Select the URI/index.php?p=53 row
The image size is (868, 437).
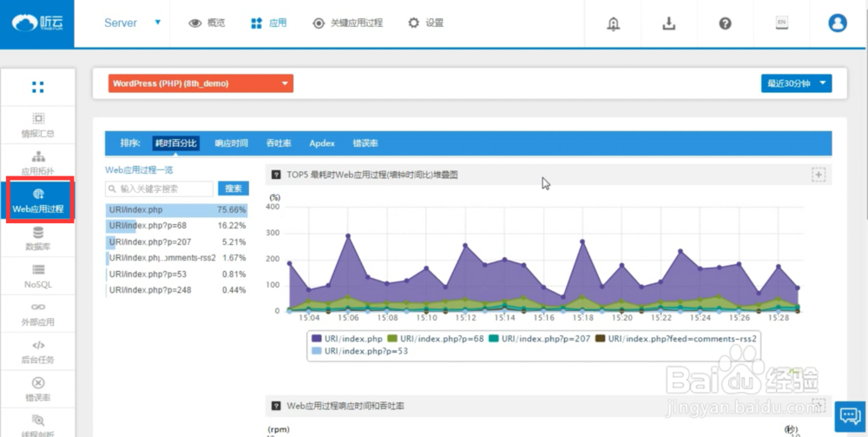click(176, 275)
